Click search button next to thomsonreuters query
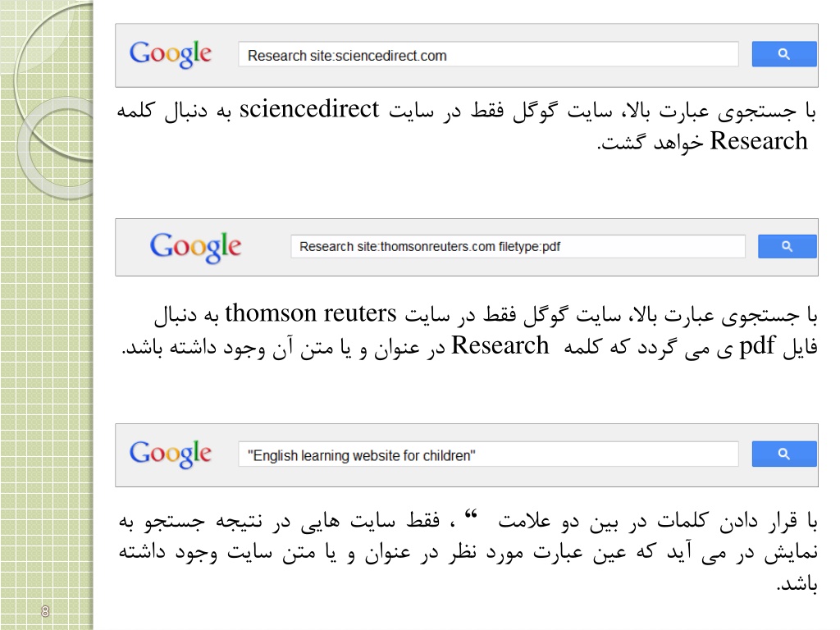The width and height of the screenshot is (840, 630). [x=787, y=246]
